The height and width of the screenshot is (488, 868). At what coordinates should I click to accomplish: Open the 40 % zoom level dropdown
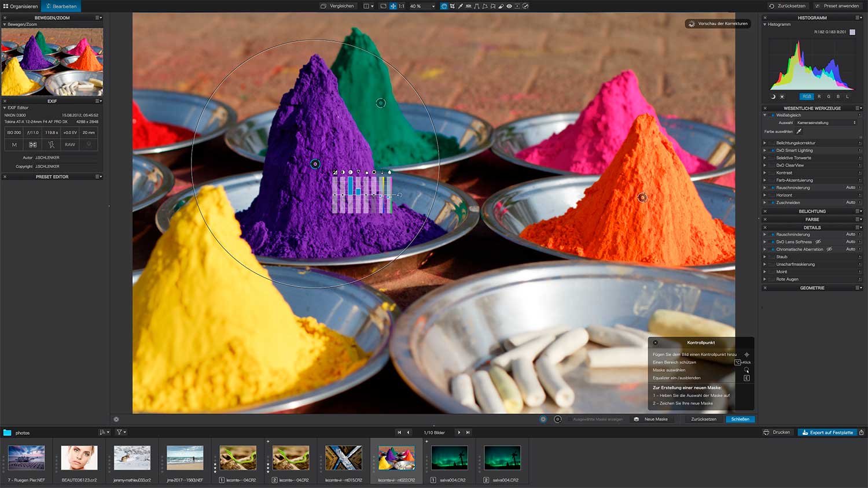[433, 6]
